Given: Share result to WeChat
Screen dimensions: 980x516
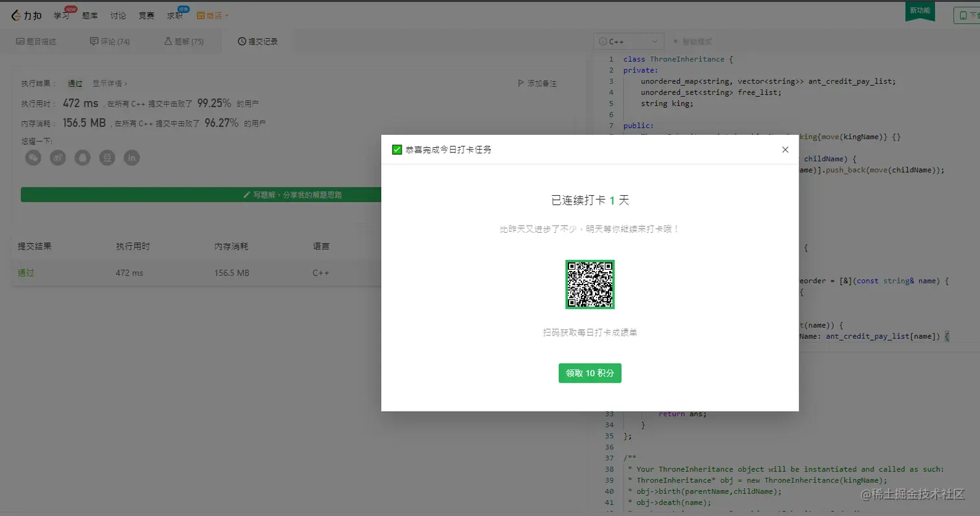Looking at the screenshot, I should [x=33, y=158].
